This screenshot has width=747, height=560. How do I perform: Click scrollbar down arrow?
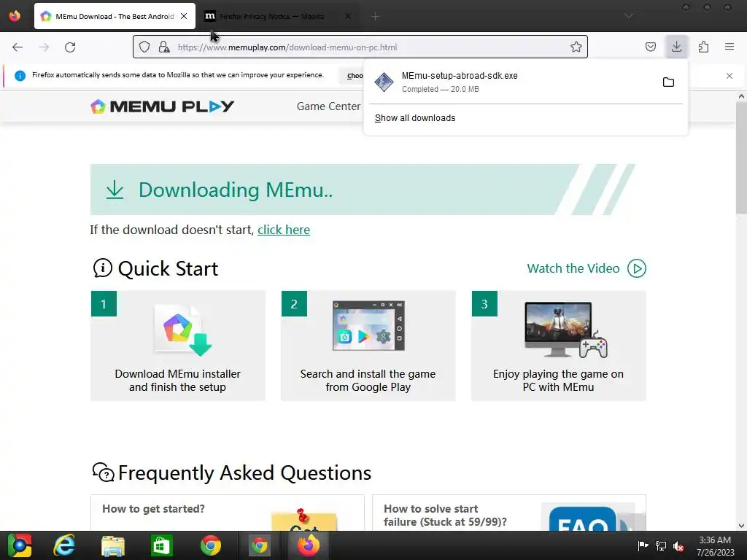[741, 526]
